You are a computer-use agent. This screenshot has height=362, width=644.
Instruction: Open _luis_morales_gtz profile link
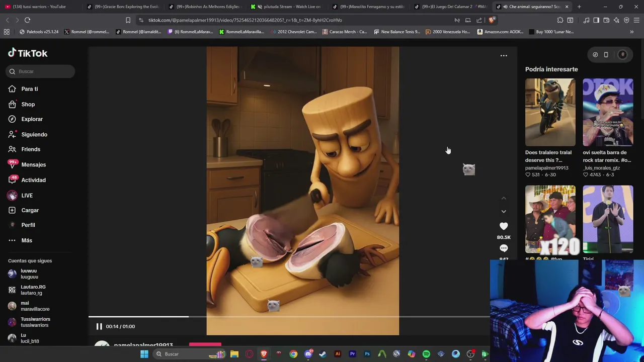pos(601,168)
